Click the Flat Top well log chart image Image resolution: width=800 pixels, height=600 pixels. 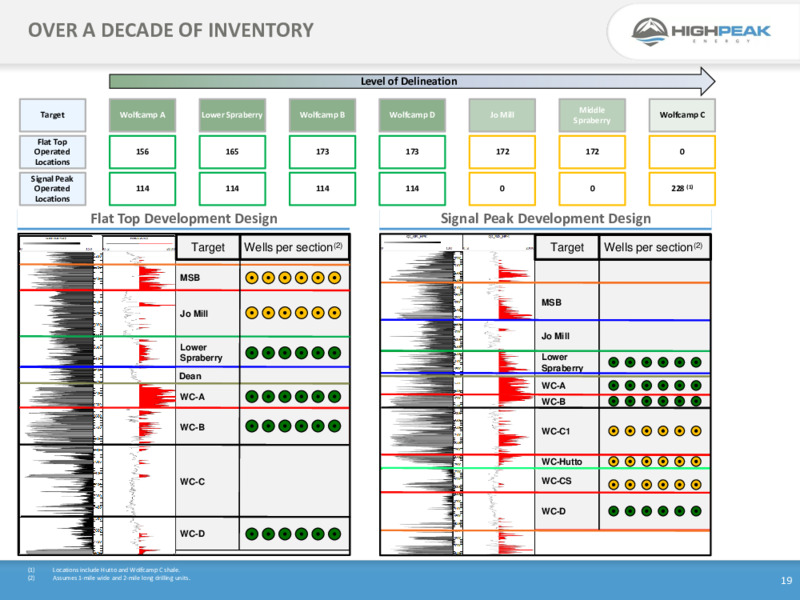[x=97, y=395]
